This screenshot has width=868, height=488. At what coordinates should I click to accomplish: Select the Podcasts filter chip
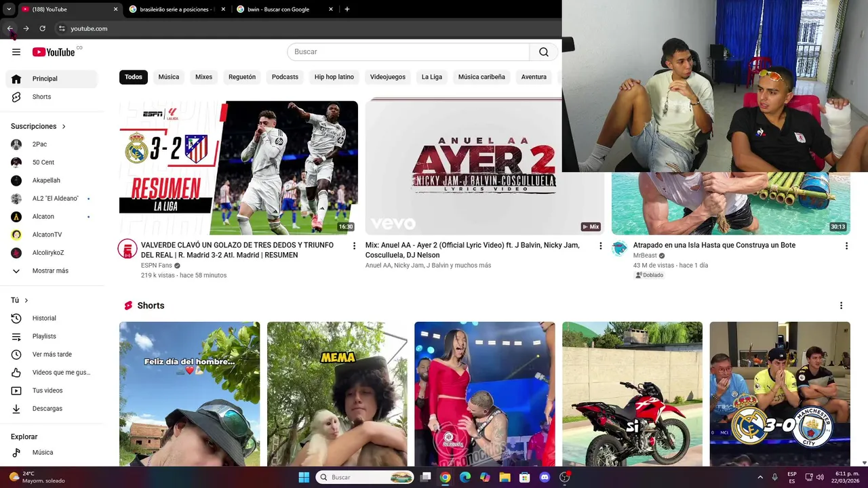285,77
